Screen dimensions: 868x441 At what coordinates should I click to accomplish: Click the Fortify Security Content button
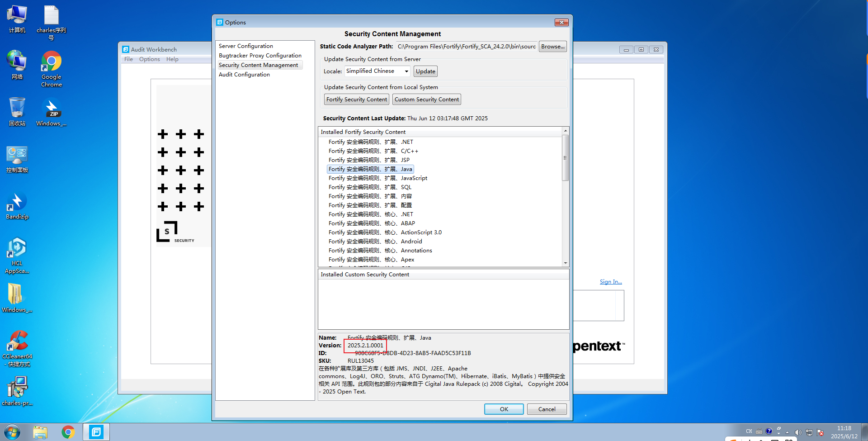[357, 100]
